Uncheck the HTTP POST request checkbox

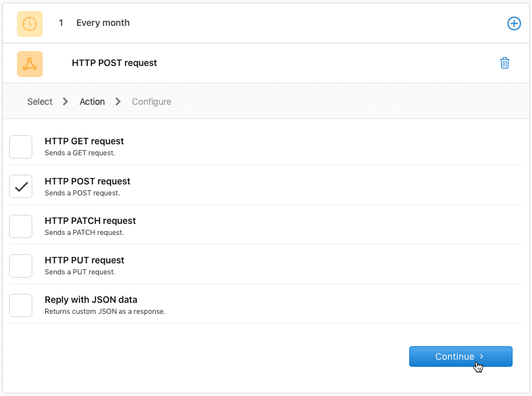click(x=21, y=186)
